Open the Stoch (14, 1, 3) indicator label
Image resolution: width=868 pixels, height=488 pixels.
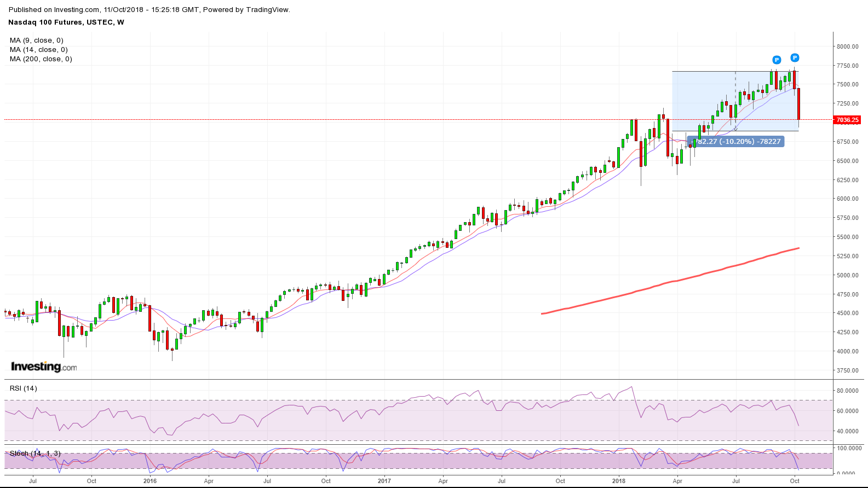(x=35, y=454)
